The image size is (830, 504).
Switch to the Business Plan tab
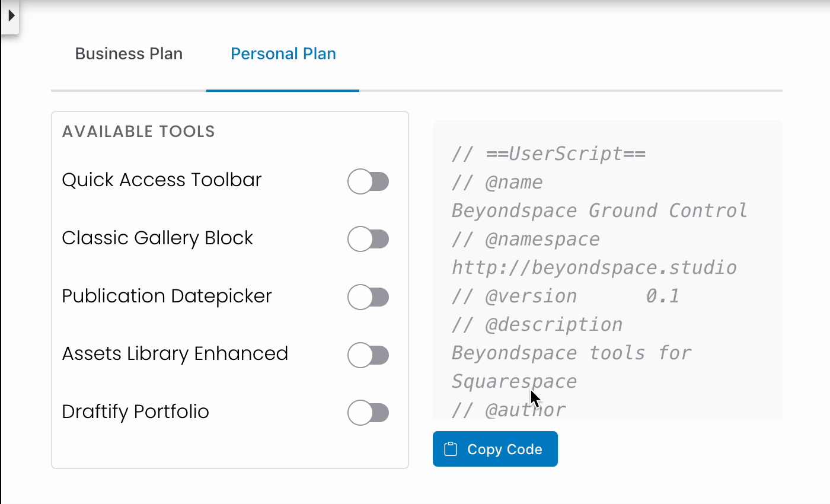[128, 53]
